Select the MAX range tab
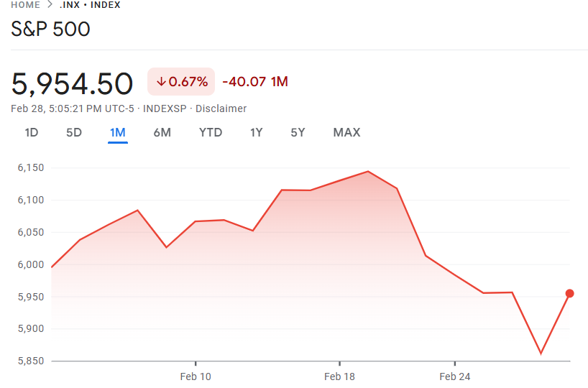 tap(346, 133)
